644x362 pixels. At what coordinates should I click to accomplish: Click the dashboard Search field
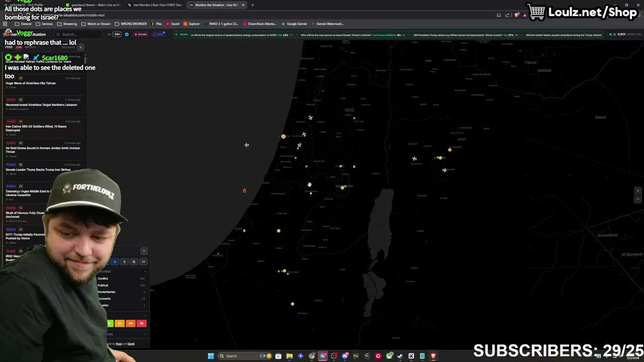[78, 34]
